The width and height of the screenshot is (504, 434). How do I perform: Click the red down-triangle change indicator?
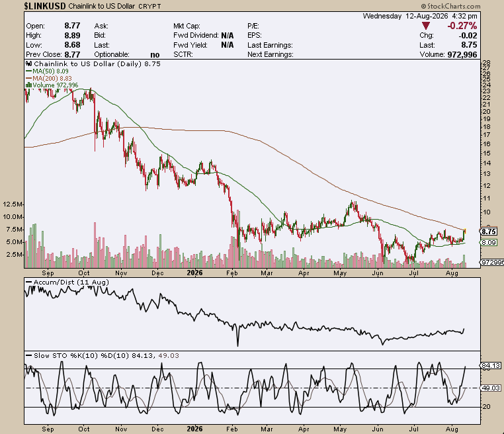(425, 26)
